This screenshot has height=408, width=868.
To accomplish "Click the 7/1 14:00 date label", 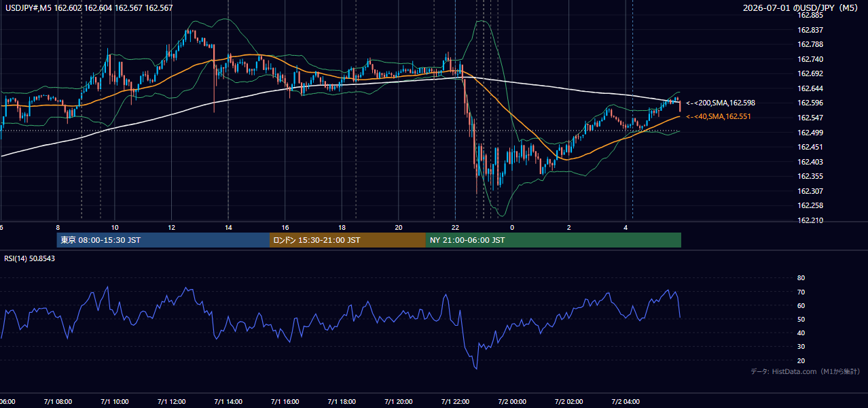I will [228, 402].
